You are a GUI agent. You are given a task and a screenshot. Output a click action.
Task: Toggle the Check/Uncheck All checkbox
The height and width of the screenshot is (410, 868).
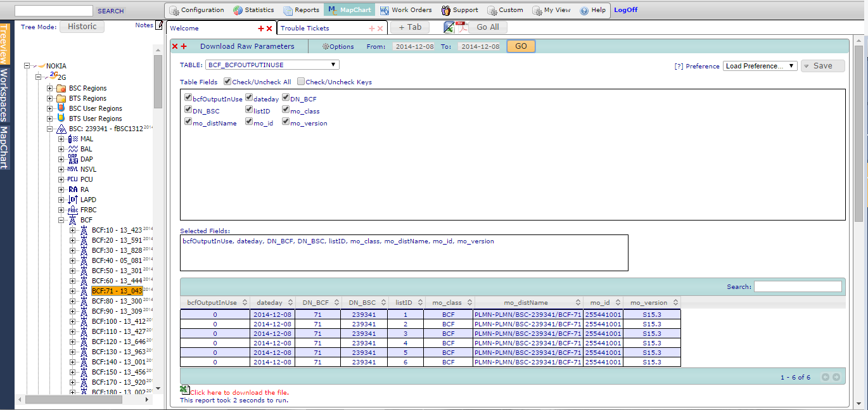click(227, 82)
